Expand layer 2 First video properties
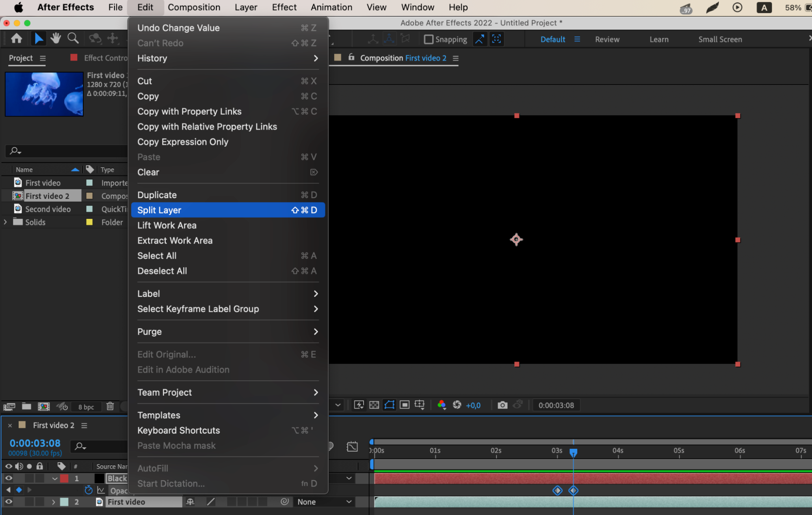This screenshot has height=515, width=812. (53, 502)
